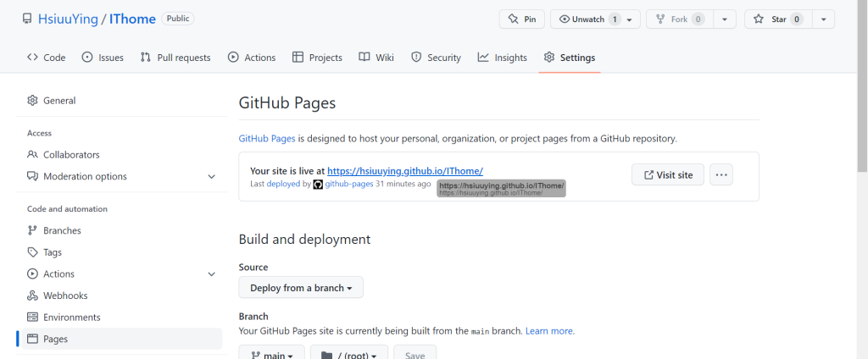Viewport: 868px width, 359px height.
Task: Click the server icon beside Environments
Action: [32, 318]
